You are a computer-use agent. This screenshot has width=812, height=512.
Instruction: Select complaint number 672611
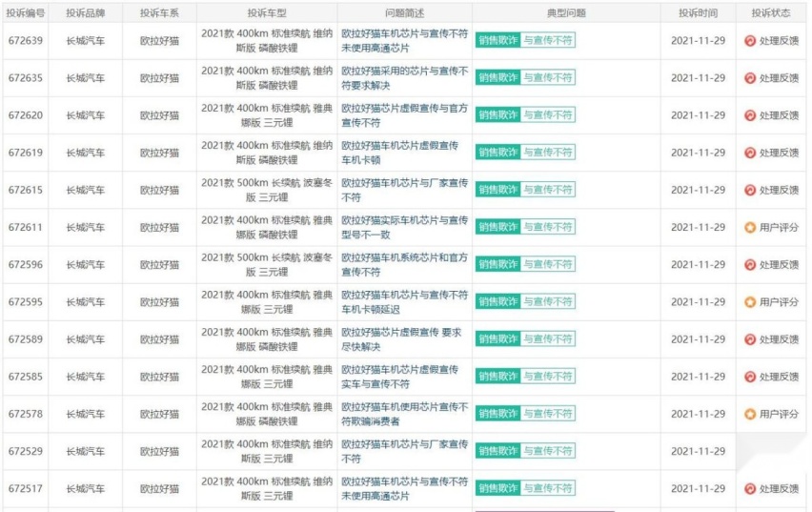tap(26, 227)
